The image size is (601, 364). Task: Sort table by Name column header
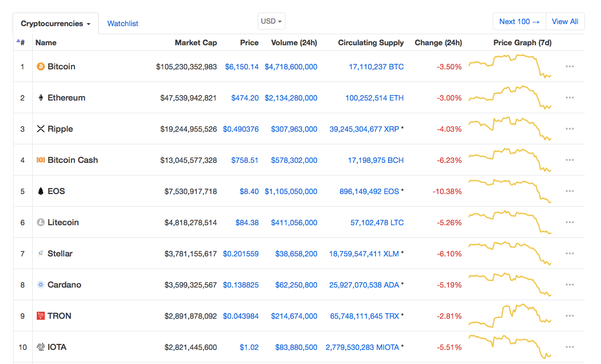click(x=46, y=43)
